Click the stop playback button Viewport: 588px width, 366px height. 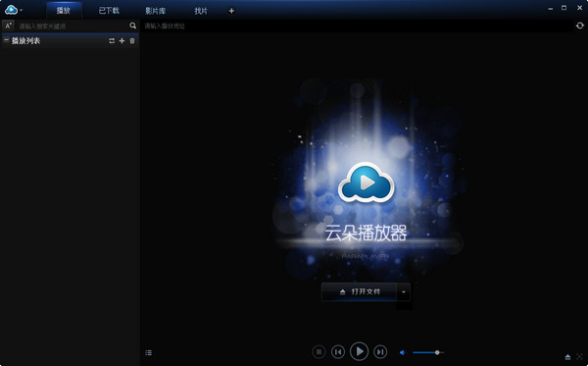point(318,351)
